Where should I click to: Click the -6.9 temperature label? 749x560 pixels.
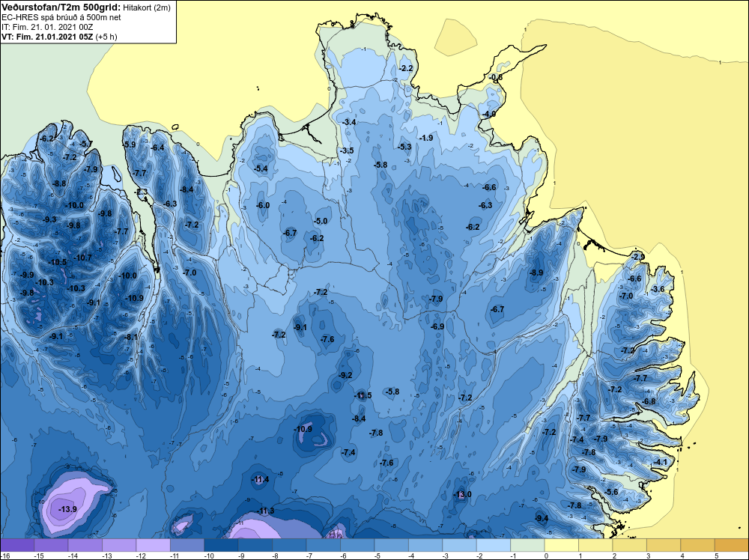click(x=437, y=327)
